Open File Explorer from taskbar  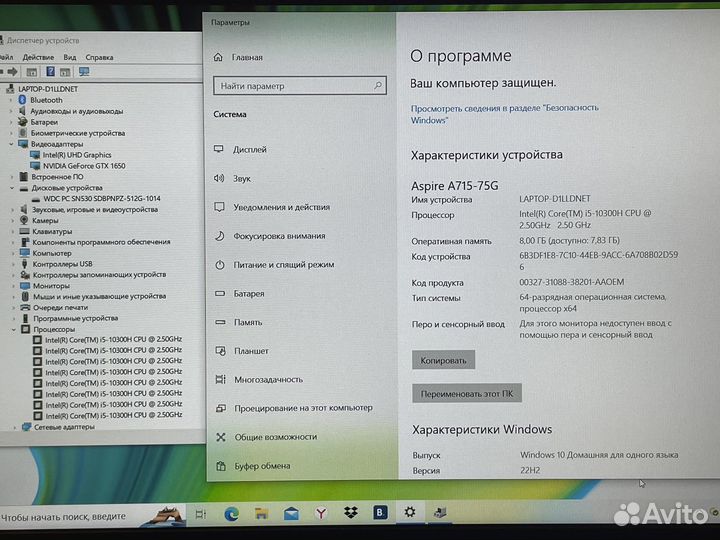(x=261, y=514)
